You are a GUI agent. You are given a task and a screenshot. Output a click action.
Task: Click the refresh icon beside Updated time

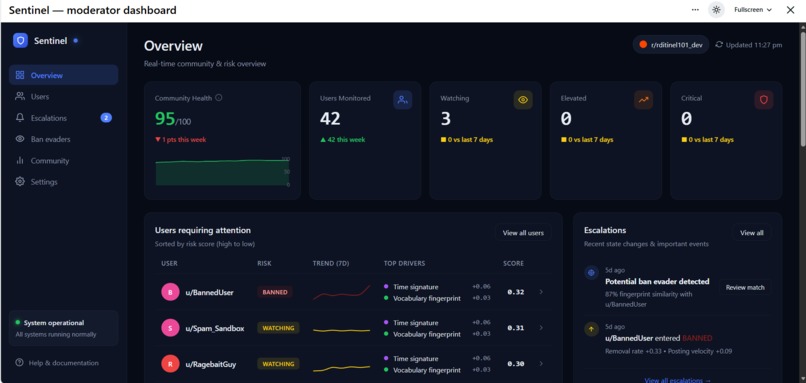(x=719, y=45)
